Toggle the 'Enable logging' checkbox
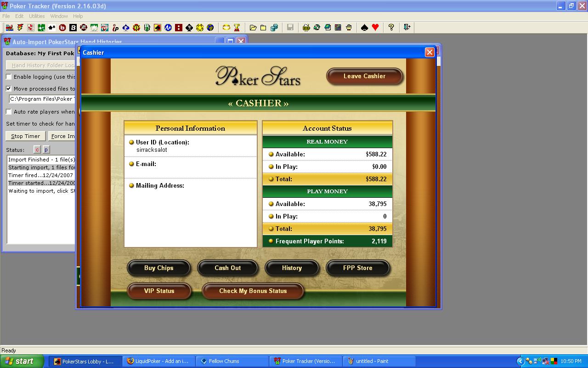The image size is (588, 368). click(x=9, y=77)
